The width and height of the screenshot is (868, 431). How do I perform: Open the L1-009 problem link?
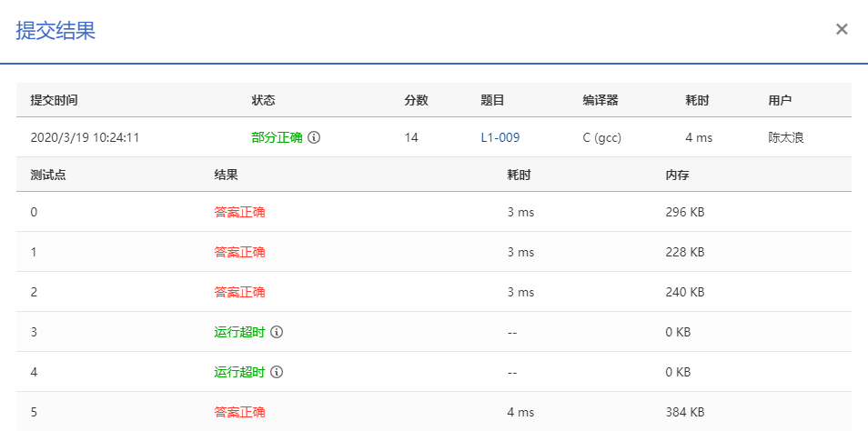click(500, 137)
